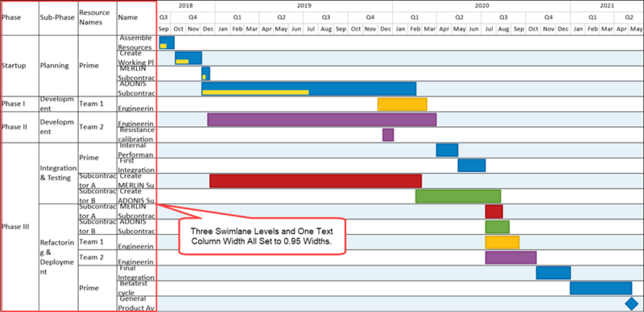Select Team 2 resource cell in Phase II

pos(97,127)
